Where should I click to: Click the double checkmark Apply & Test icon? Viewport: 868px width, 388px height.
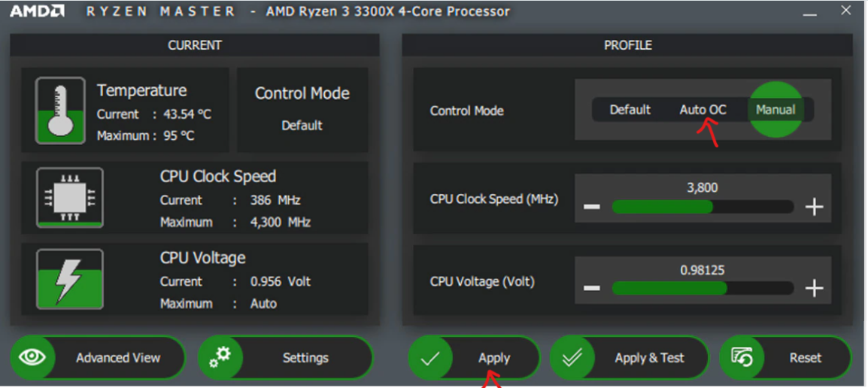[572, 359]
